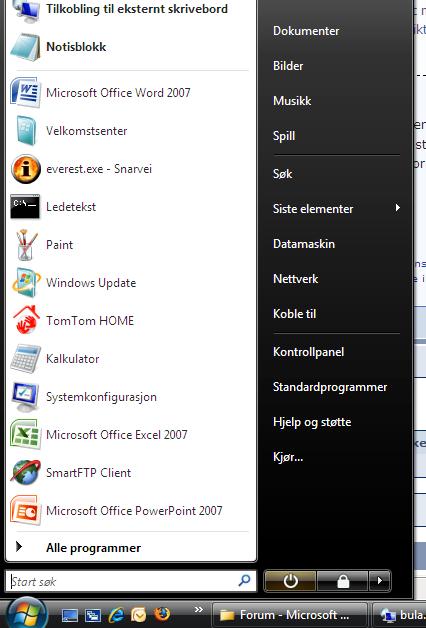Click the Start søk search field
The width and height of the screenshot is (426, 628).
point(131,581)
